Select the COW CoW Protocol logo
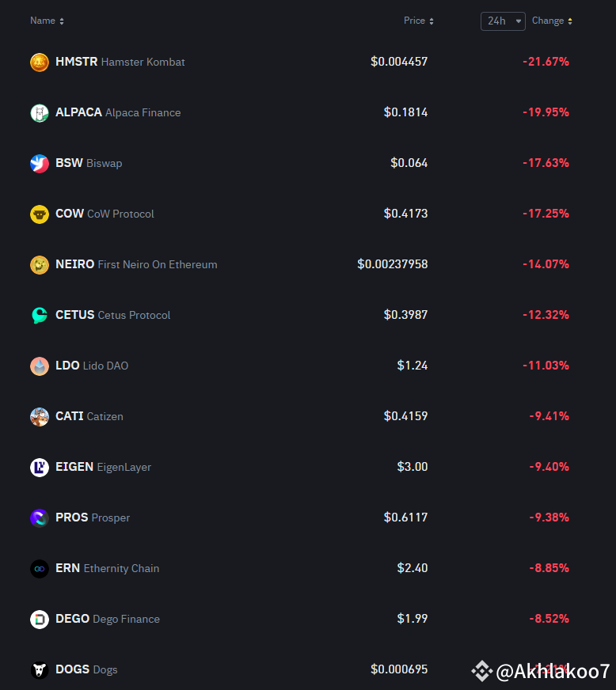Image resolution: width=616 pixels, height=690 pixels. pyautogui.click(x=39, y=214)
